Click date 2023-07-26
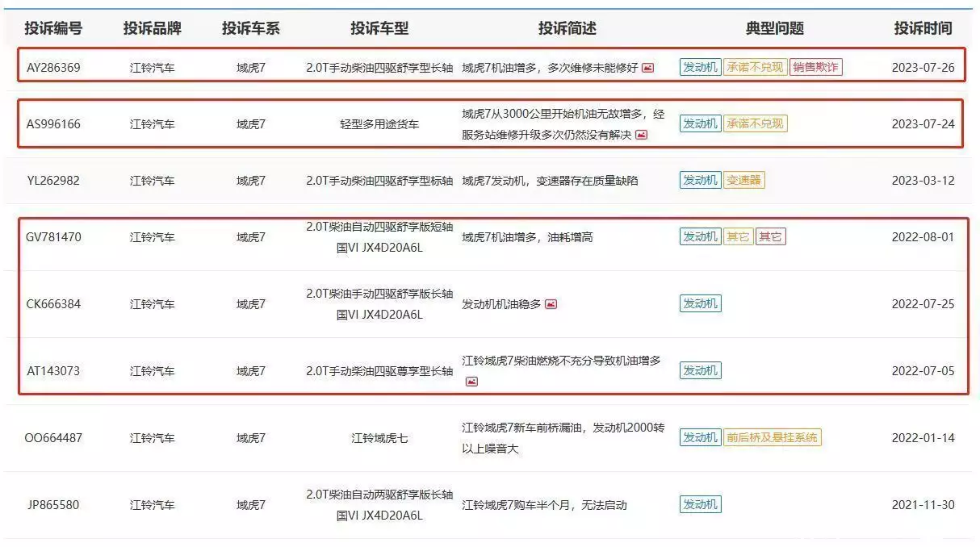Screen dimensions: 980x547 pyautogui.click(x=923, y=68)
